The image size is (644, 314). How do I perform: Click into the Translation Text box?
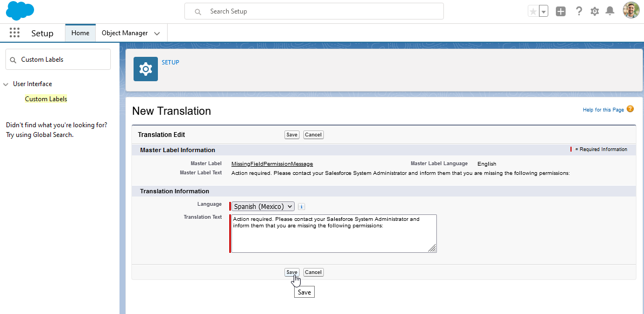coord(334,233)
